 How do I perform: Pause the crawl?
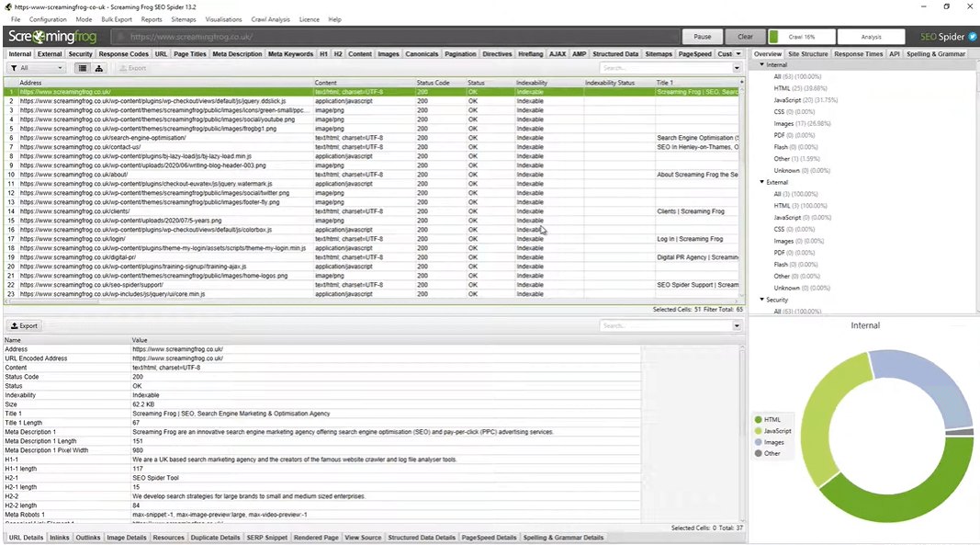pos(702,37)
